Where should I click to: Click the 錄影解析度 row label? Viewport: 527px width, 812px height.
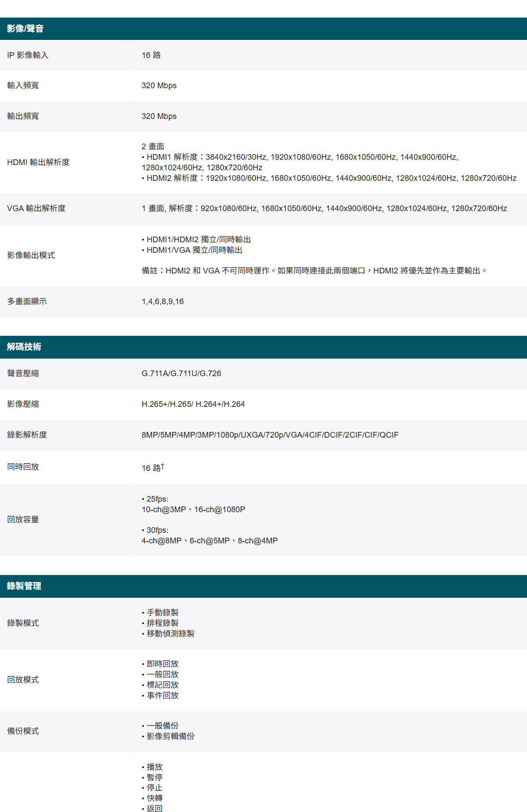[x=27, y=435]
